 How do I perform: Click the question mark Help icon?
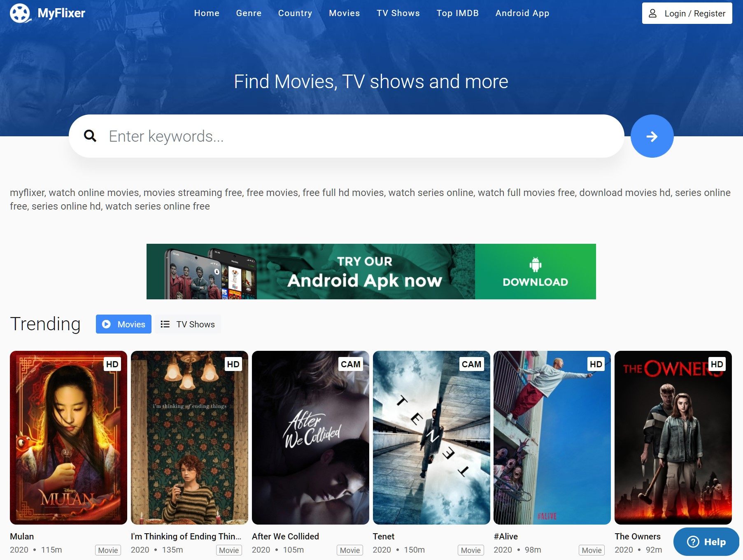coord(693,542)
